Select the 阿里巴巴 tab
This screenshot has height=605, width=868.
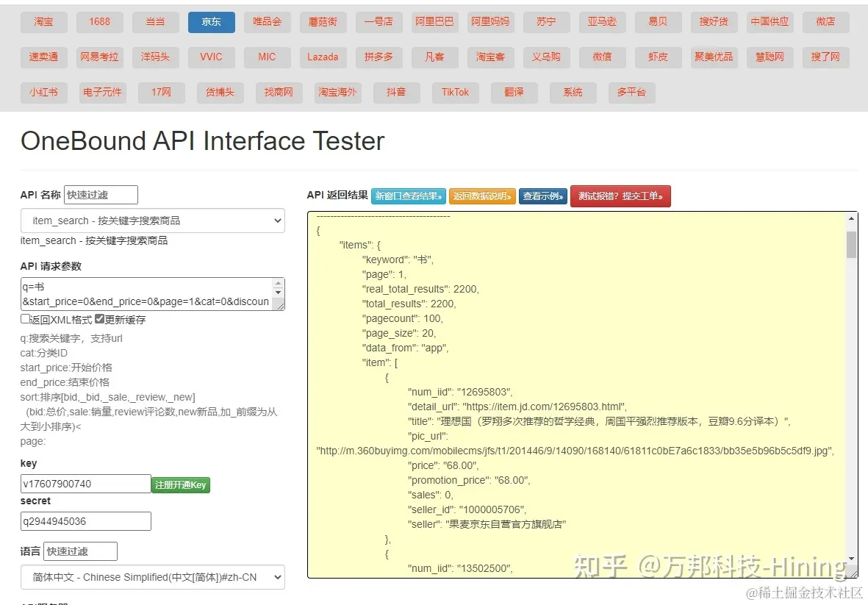pyautogui.click(x=435, y=22)
